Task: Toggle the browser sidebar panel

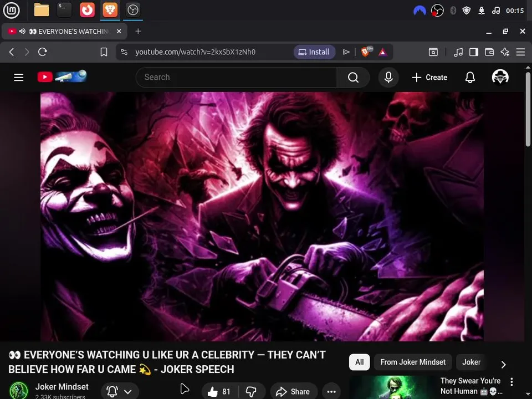Action: coord(474,52)
